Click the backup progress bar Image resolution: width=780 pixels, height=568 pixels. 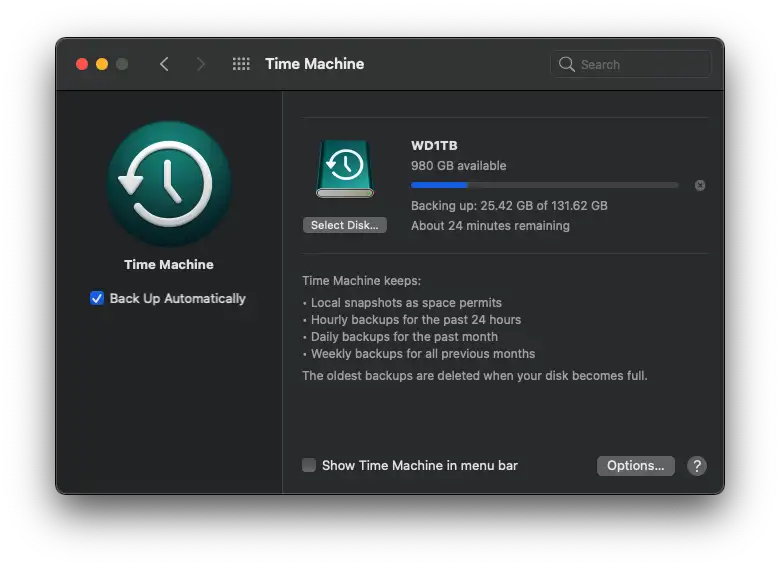tap(545, 186)
